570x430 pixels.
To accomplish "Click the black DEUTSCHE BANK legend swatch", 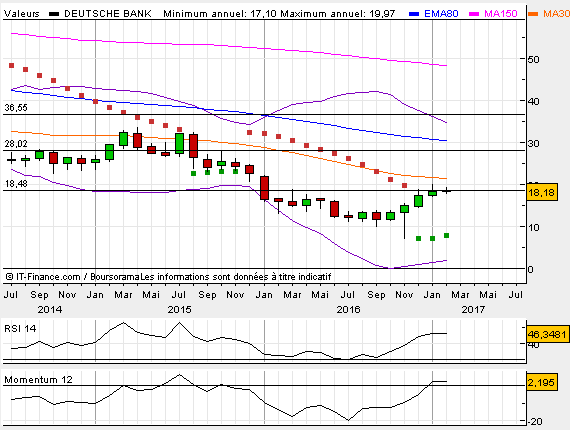I will point(54,14).
